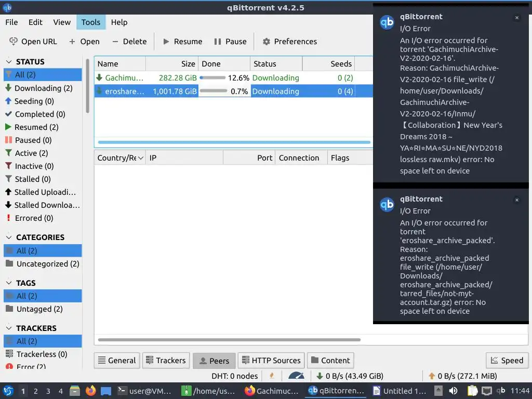Open the Preferences gear
This screenshot has width=532, height=399.
point(267,42)
